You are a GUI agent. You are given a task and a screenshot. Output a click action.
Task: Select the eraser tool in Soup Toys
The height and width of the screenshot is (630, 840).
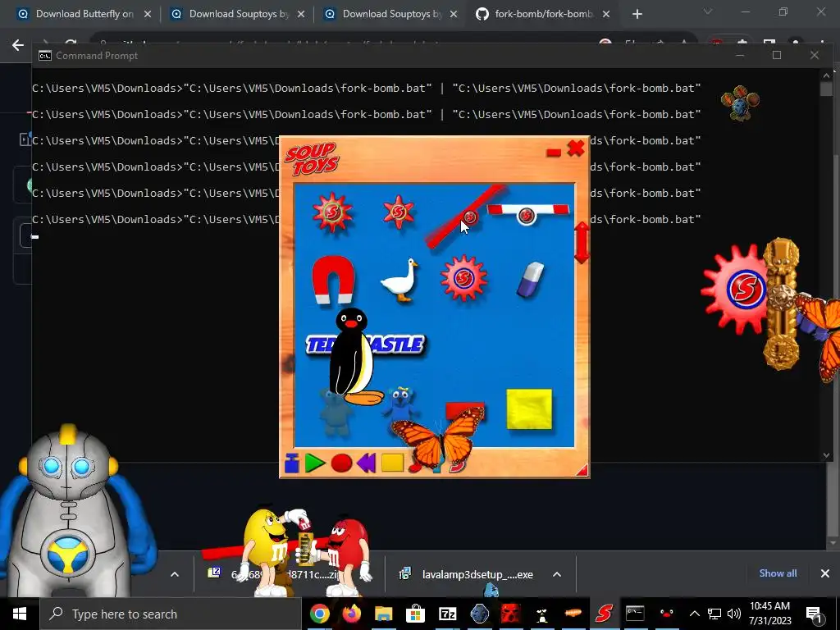531,279
